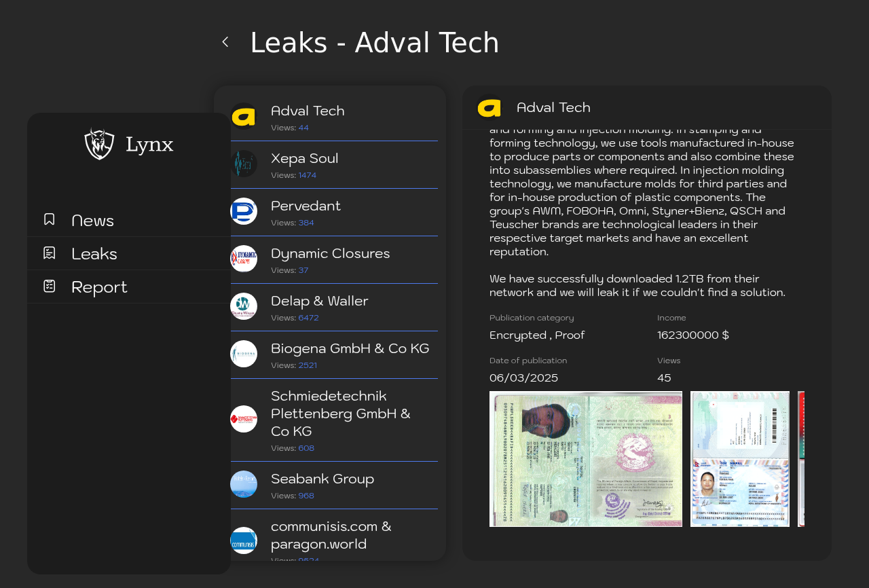Click the Dynamic Closures logo
The width and height of the screenshot is (869, 588).
(x=244, y=259)
